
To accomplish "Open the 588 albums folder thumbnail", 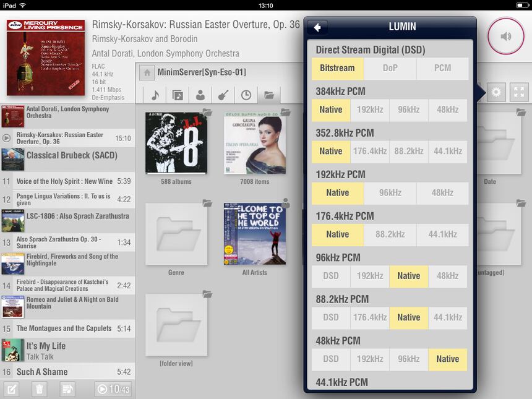I will tap(176, 143).
